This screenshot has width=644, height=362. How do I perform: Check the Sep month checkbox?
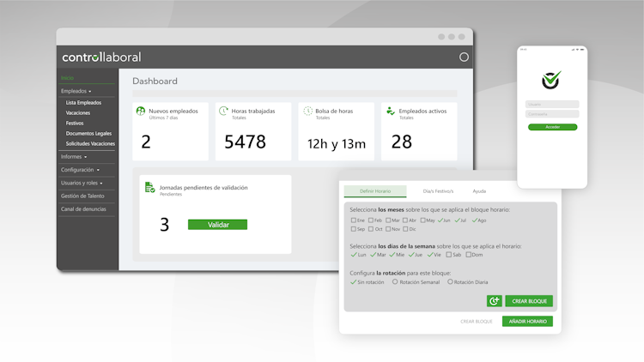click(353, 229)
